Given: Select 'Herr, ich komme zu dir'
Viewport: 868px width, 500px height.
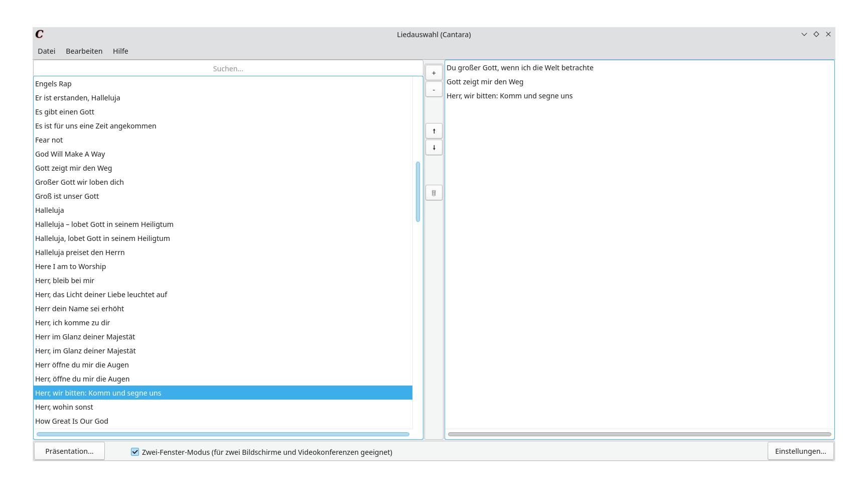Looking at the screenshot, I should tap(223, 323).
